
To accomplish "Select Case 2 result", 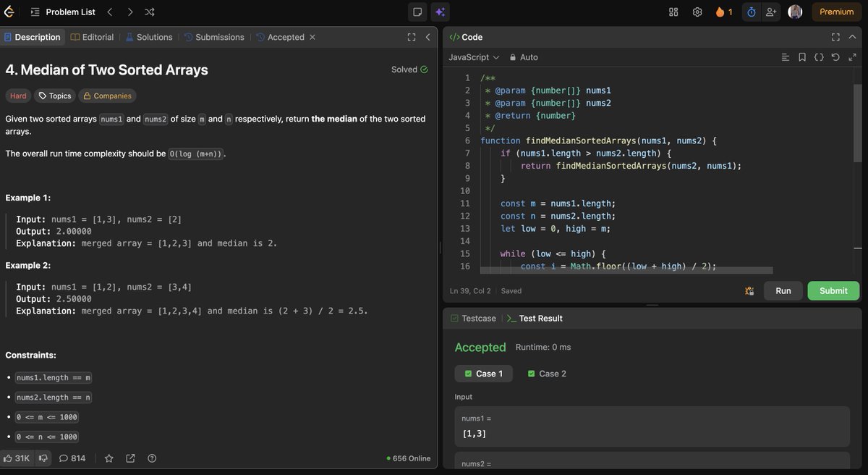I will (547, 374).
